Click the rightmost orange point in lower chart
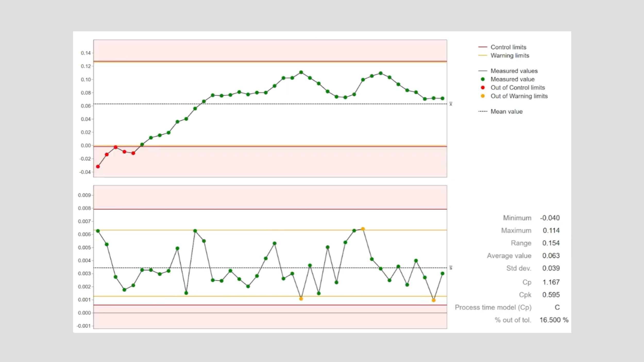The height and width of the screenshot is (362, 644). (434, 300)
